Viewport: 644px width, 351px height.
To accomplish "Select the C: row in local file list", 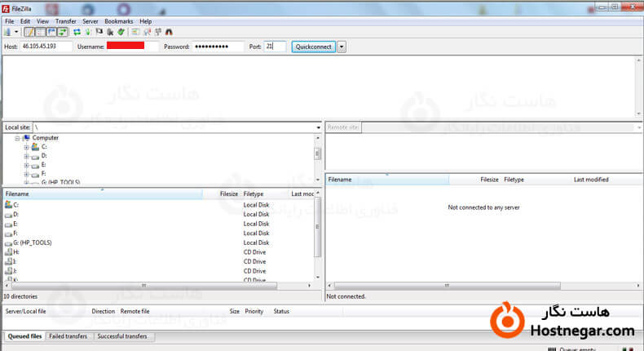I will [x=159, y=205].
